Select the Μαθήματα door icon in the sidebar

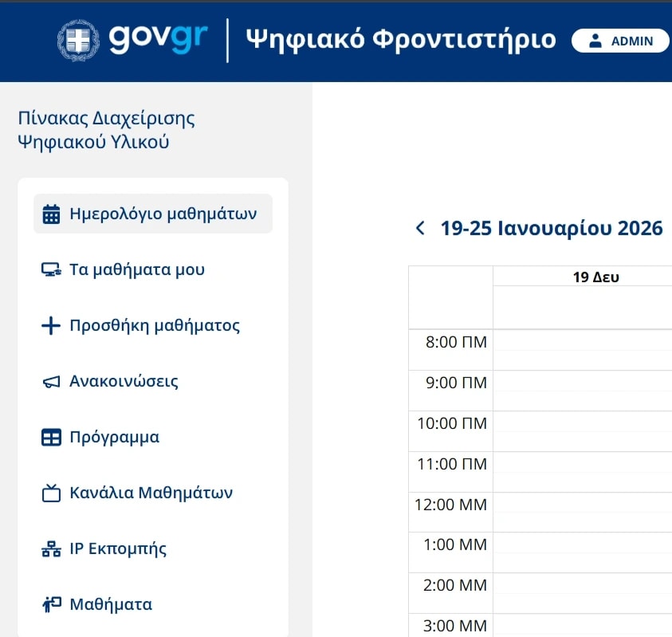pos(50,604)
